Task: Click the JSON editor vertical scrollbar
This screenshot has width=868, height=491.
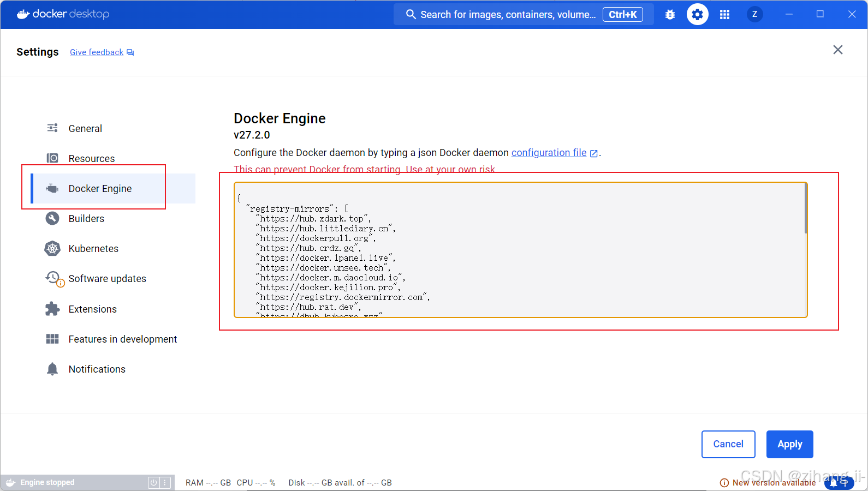Action: tap(805, 208)
